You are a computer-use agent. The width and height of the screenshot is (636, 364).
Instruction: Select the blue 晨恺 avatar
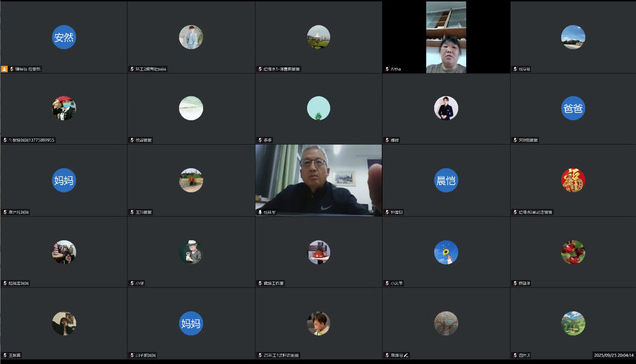[x=446, y=180]
